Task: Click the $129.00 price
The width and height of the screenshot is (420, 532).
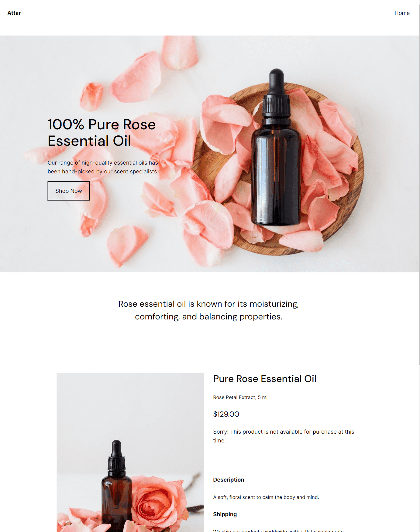Action: [226, 414]
